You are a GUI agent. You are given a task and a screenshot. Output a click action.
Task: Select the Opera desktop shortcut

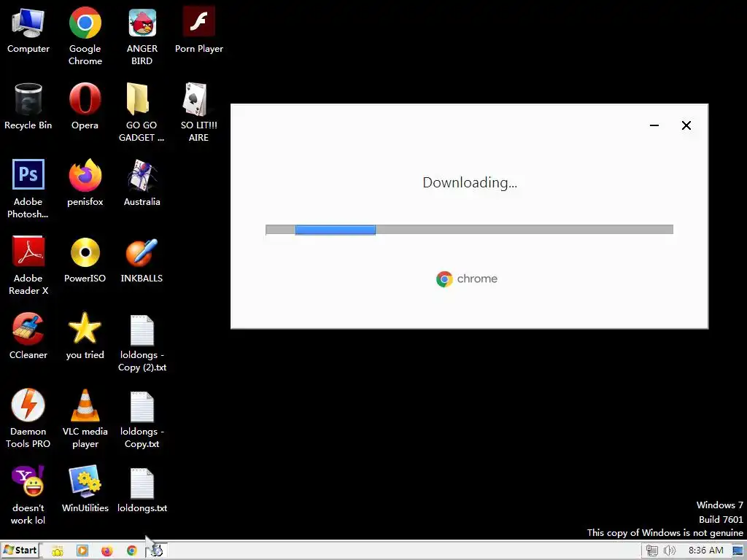[x=85, y=106]
